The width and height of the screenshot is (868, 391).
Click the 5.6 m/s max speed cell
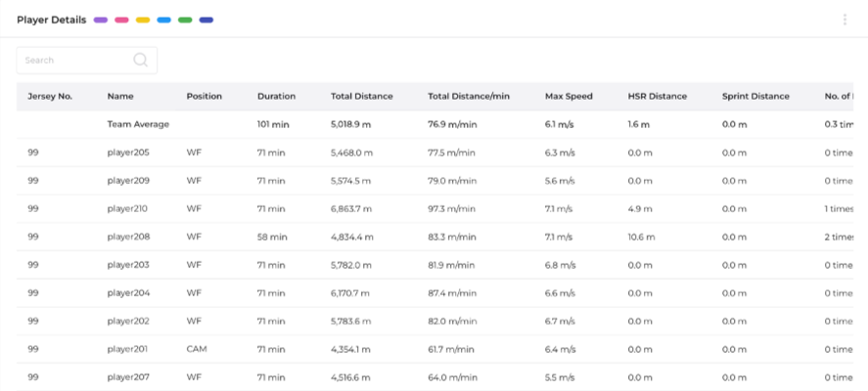(560, 181)
